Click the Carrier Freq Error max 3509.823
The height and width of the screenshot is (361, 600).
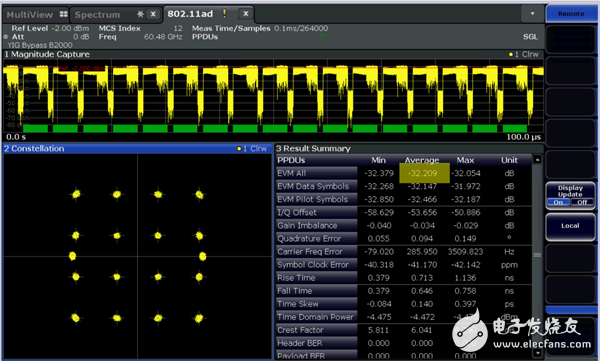pyautogui.click(x=465, y=252)
